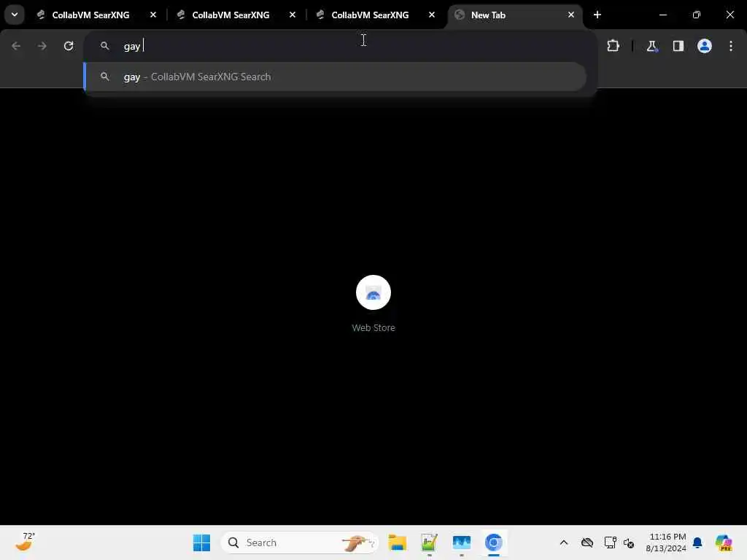
Task: Open the weather widget showing 72°
Action: point(25,542)
